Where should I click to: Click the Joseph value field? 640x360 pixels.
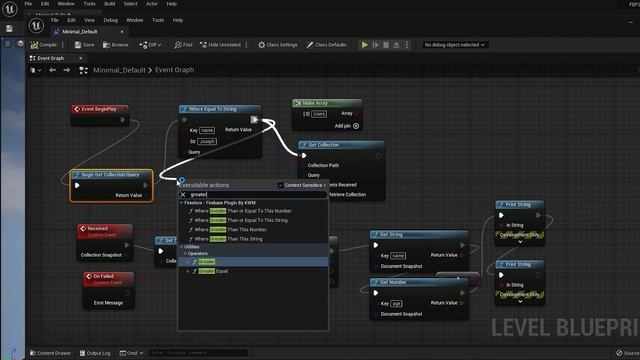(207, 142)
